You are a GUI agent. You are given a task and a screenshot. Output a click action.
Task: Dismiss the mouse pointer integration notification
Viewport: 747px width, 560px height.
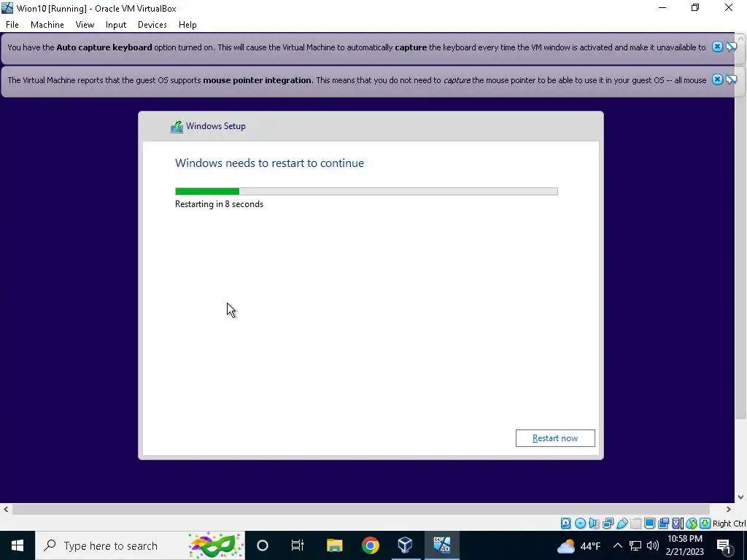[717, 79]
